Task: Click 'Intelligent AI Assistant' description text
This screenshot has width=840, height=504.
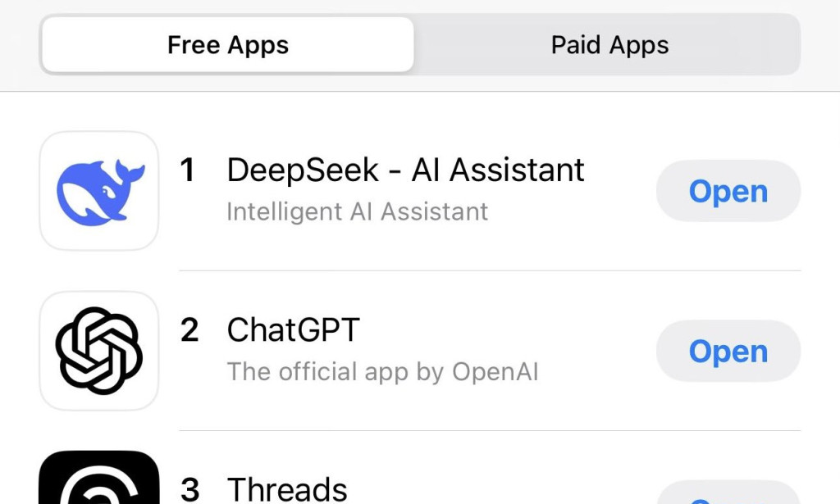Action: coord(357,211)
